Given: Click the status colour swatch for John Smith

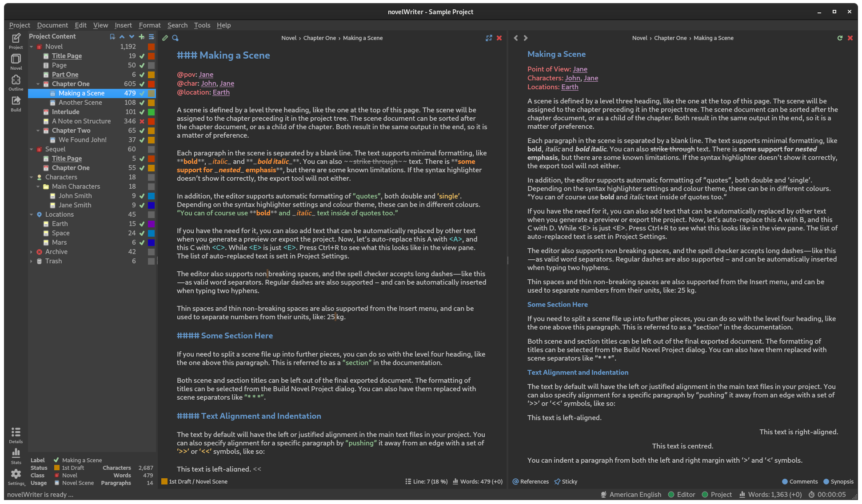Looking at the screenshot, I should (x=151, y=196).
